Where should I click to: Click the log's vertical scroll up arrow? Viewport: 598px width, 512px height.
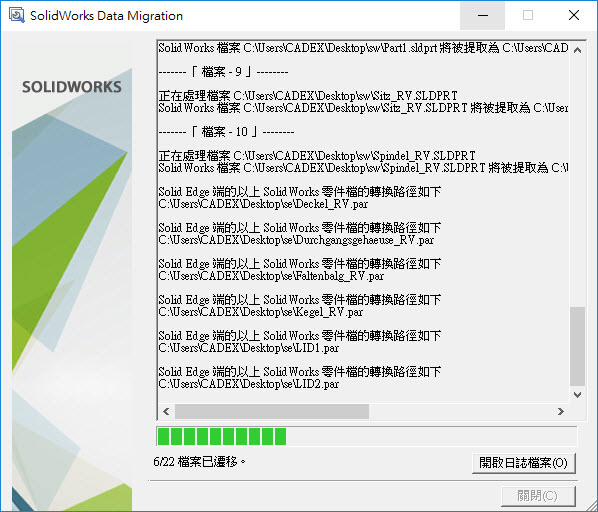[577, 50]
